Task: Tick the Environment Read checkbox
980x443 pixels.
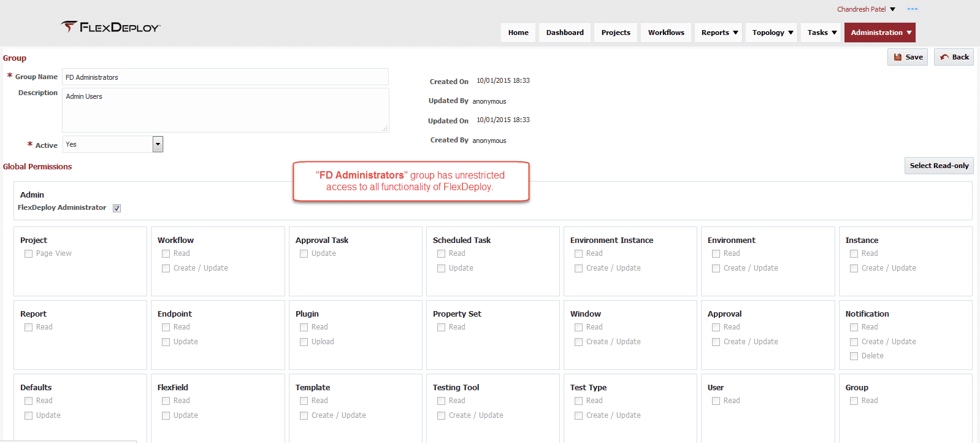Action: point(716,253)
